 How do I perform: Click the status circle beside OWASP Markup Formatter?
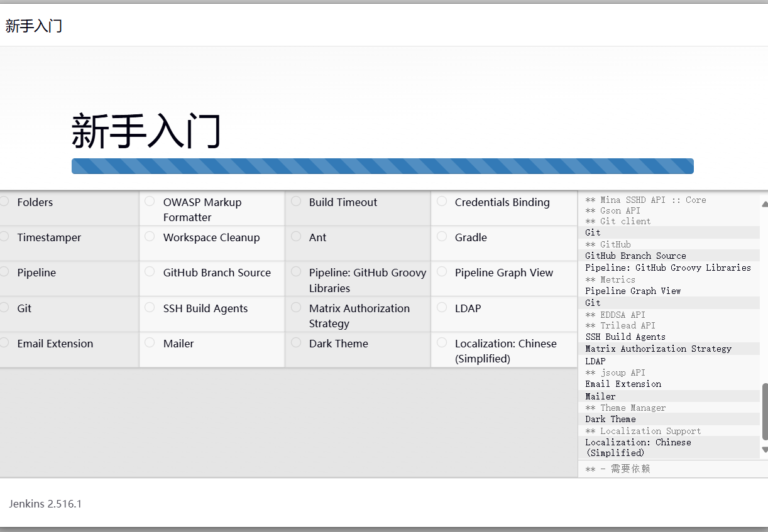(150, 201)
